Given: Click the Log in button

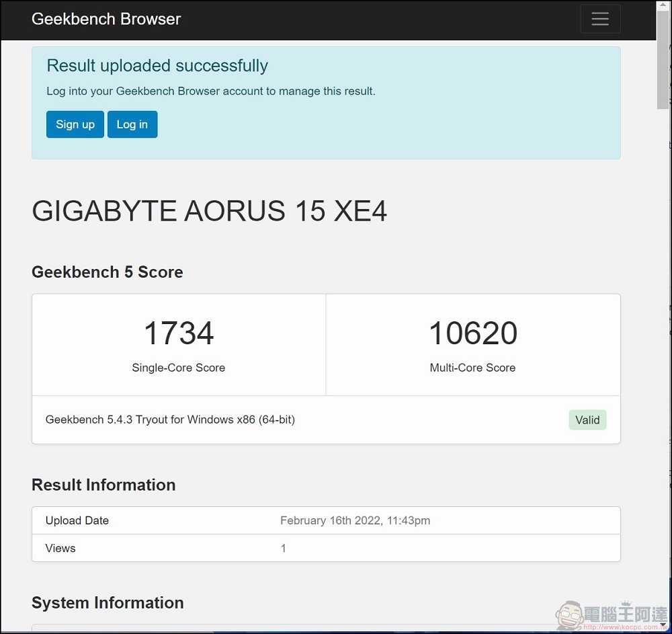Looking at the screenshot, I should [132, 124].
